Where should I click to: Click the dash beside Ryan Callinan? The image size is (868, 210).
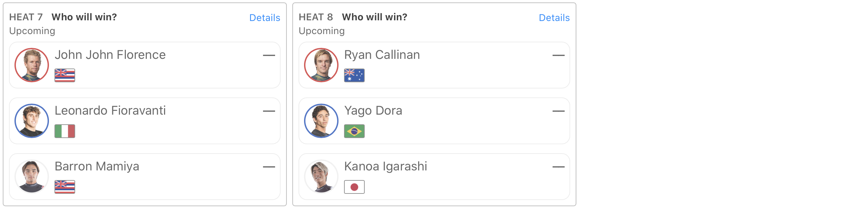[558, 55]
